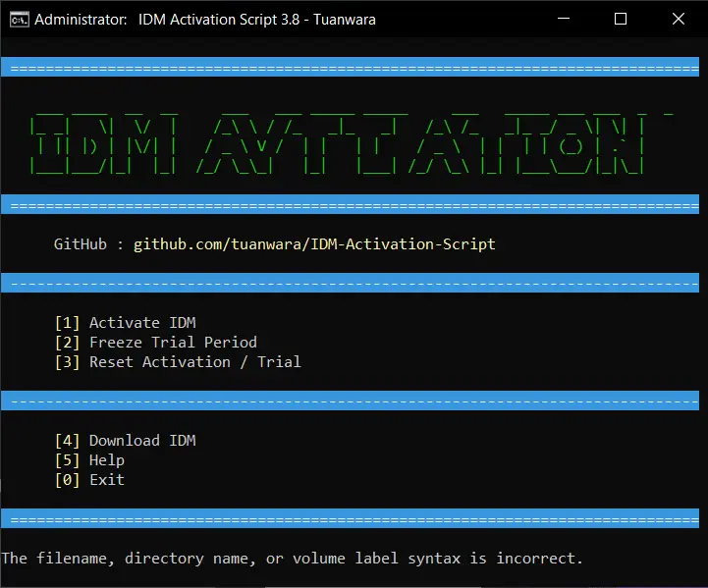Screen dimensions: 708x588
Task: Select the '[0] Exit' line
Action: 89,480
